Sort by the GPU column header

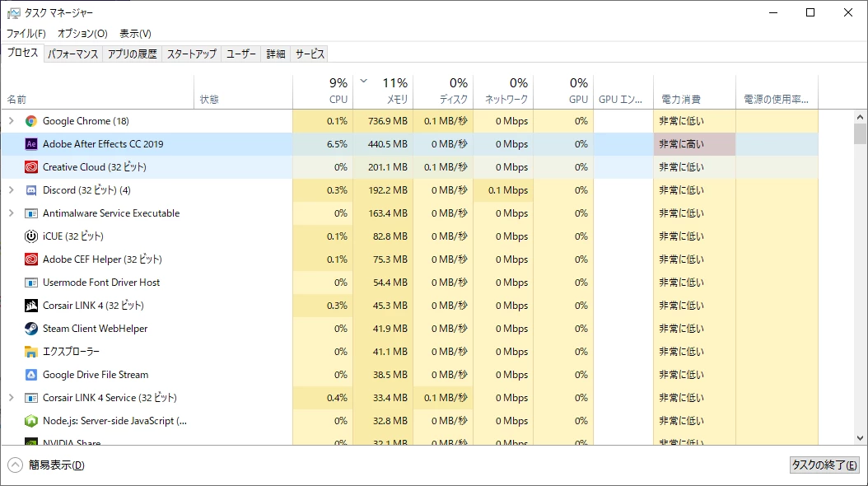click(563, 92)
